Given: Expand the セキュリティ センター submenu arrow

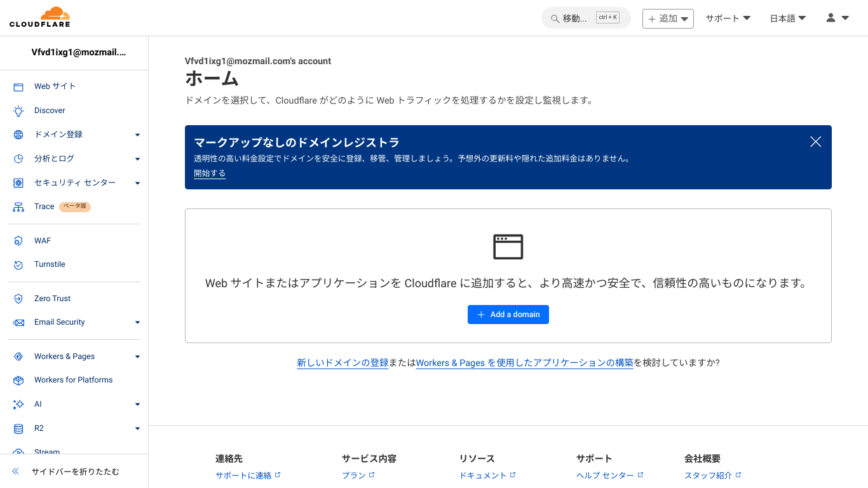Looking at the screenshot, I should pyautogui.click(x=137, y=183).
